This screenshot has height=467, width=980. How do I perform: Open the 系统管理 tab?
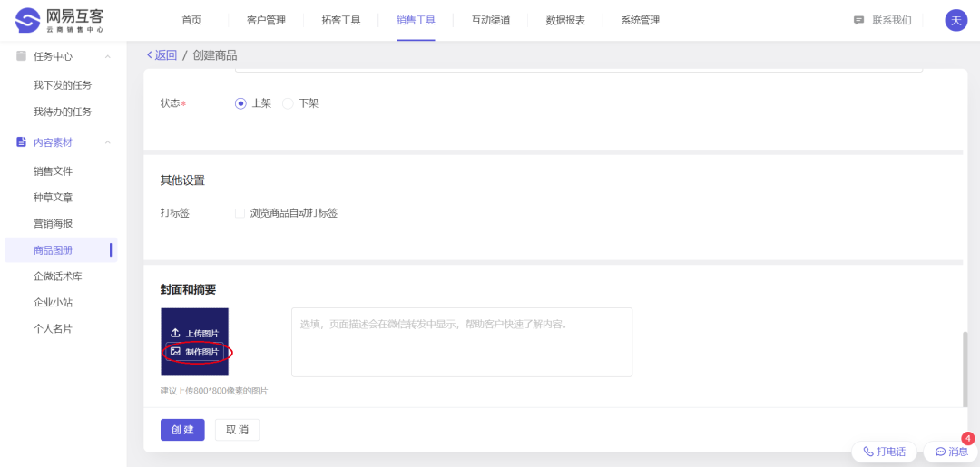pos(640,20)
